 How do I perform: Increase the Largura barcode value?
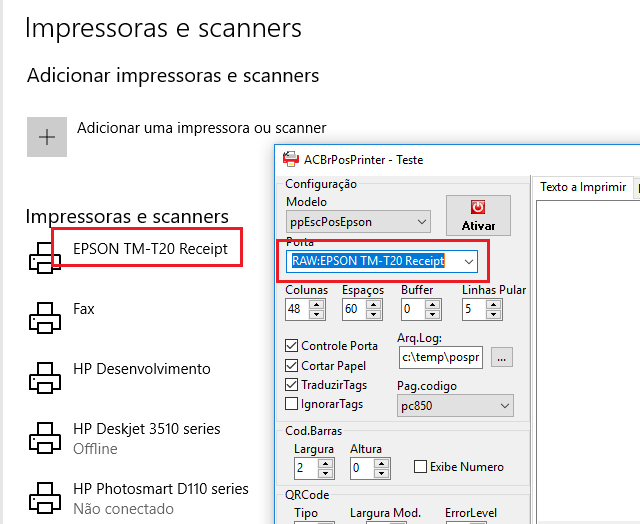point(325,464)
